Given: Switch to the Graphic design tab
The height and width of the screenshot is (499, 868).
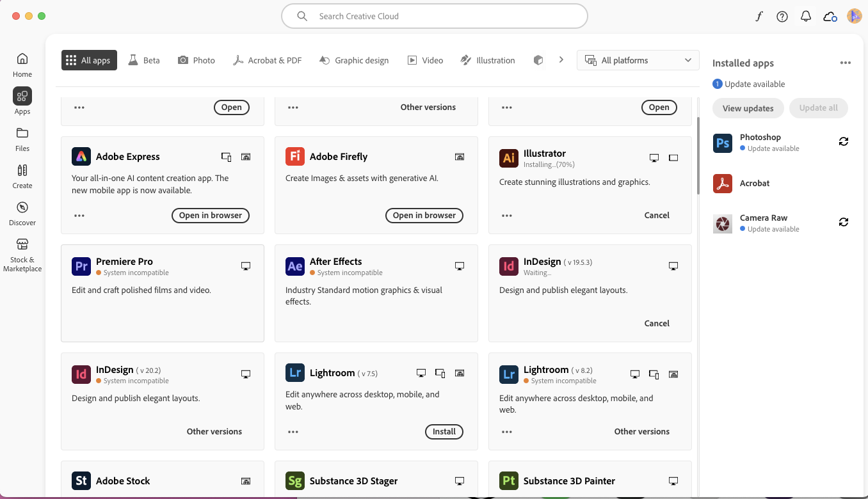Looking at the screenshot, I should tap(354, 60).
